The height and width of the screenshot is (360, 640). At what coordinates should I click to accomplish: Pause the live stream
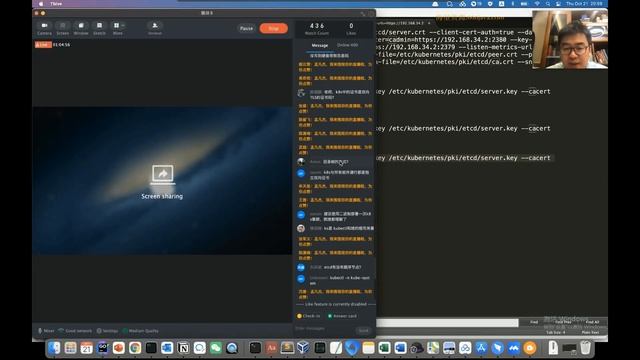pos(246,28)
